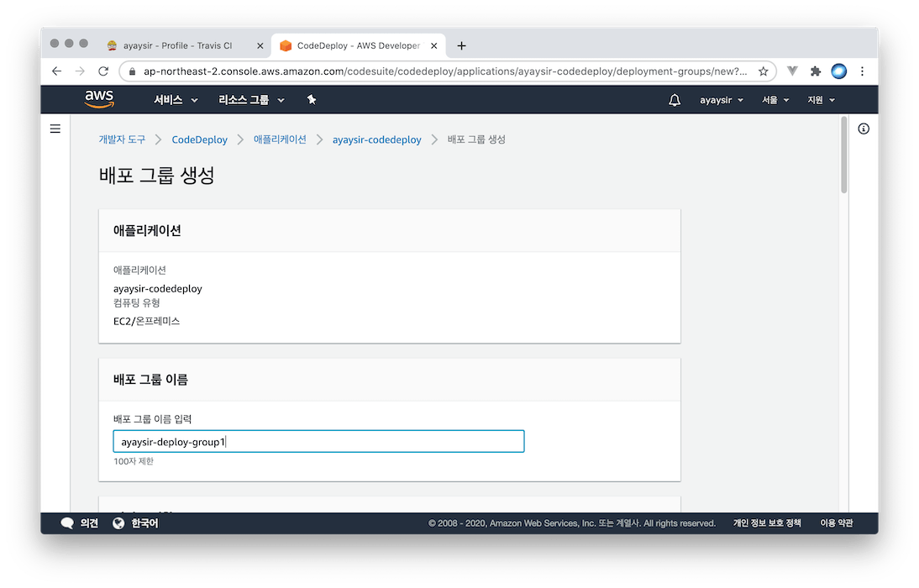Open the Chrome three-dot menu
This screenshot has height=588, width=919.
click(x=862, y=71)
